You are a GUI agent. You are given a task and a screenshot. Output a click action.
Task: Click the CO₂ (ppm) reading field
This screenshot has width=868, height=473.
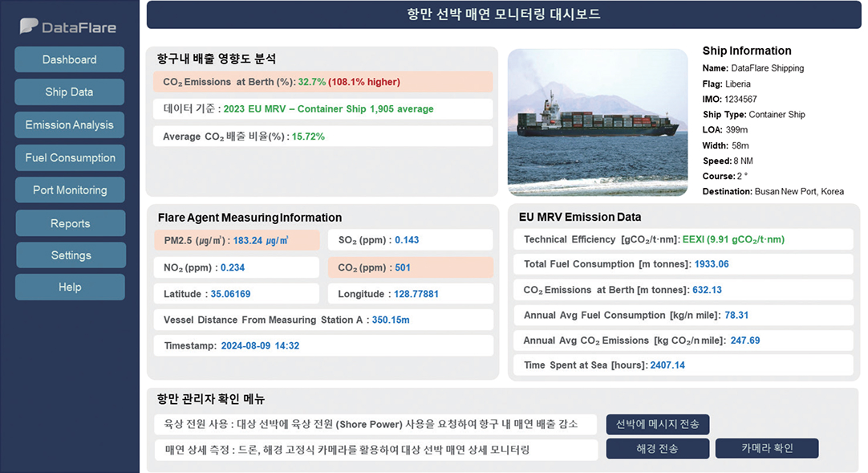[x=410, y=268]
